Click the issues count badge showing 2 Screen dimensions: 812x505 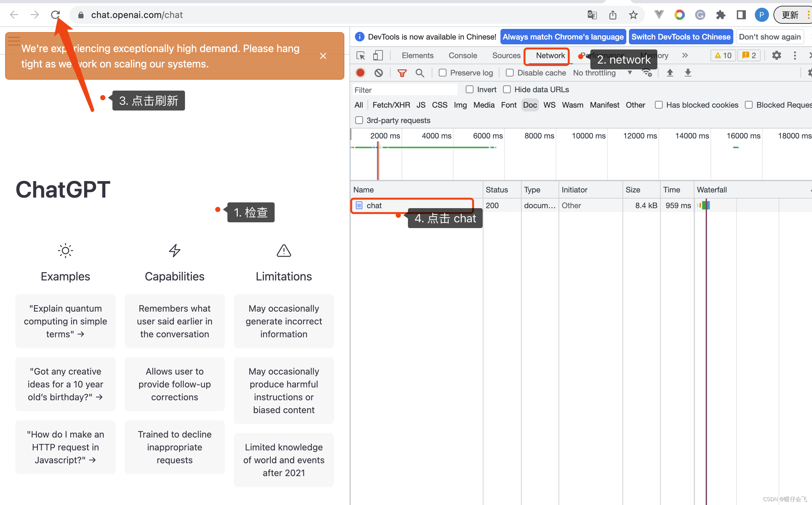(749, 56)
